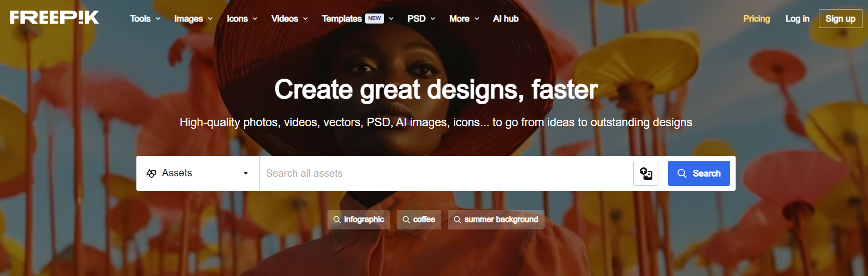Go to AI hub
868x276 pixels.
pyautogui.click(x=505, y=19)
